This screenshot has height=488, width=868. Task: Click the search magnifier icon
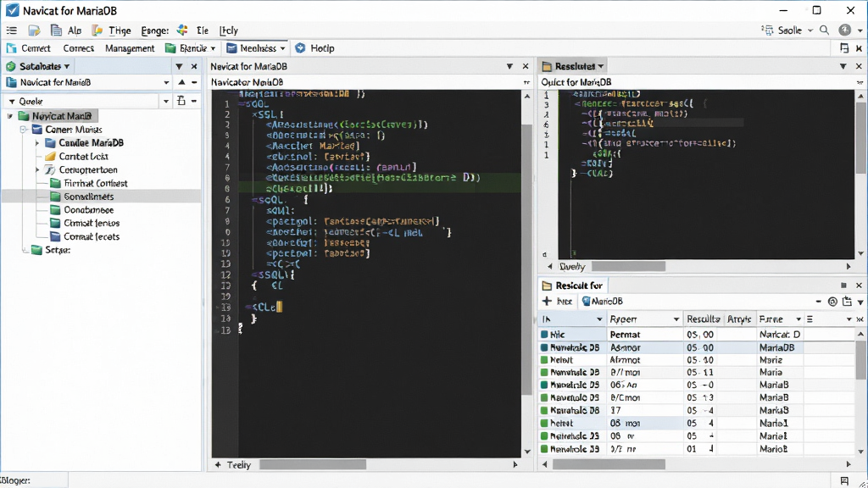coord(824,30)
